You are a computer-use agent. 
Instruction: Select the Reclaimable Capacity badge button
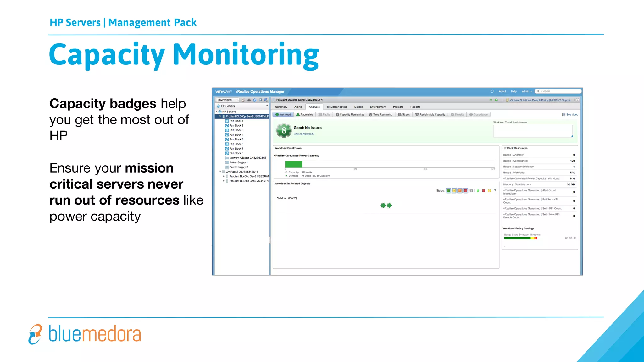[430, 115]
